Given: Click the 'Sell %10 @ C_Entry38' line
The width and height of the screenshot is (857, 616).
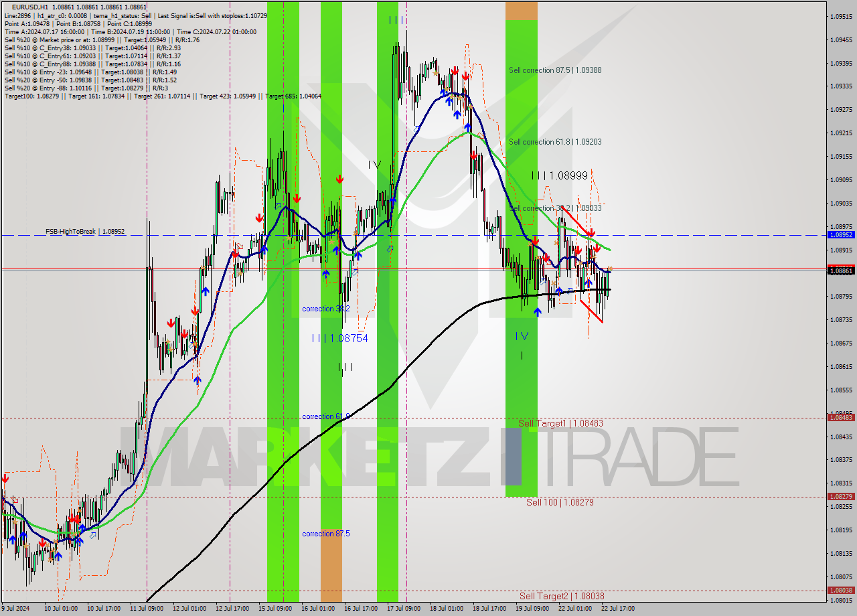Looking at the screenshot, I should [x=92, y=48].
